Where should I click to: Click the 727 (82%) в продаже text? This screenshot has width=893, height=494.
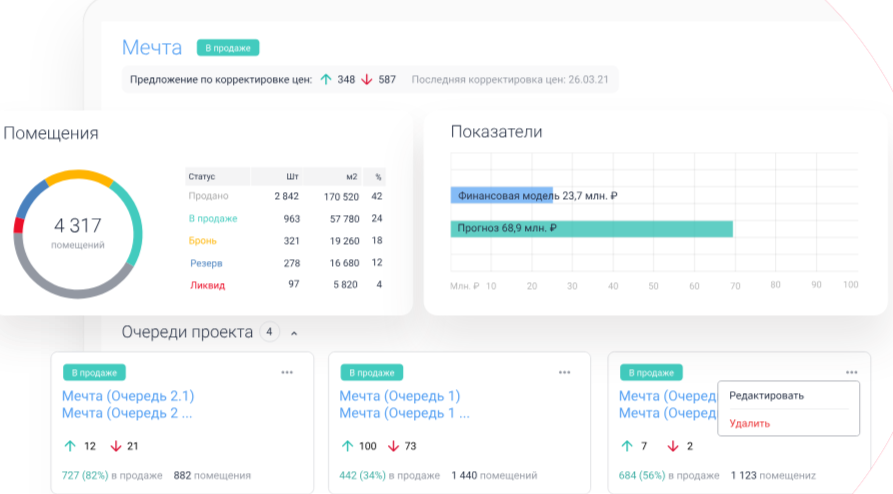coord(112,475)
